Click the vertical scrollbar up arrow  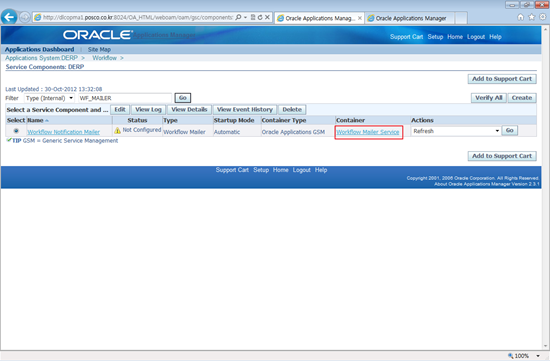546,29
